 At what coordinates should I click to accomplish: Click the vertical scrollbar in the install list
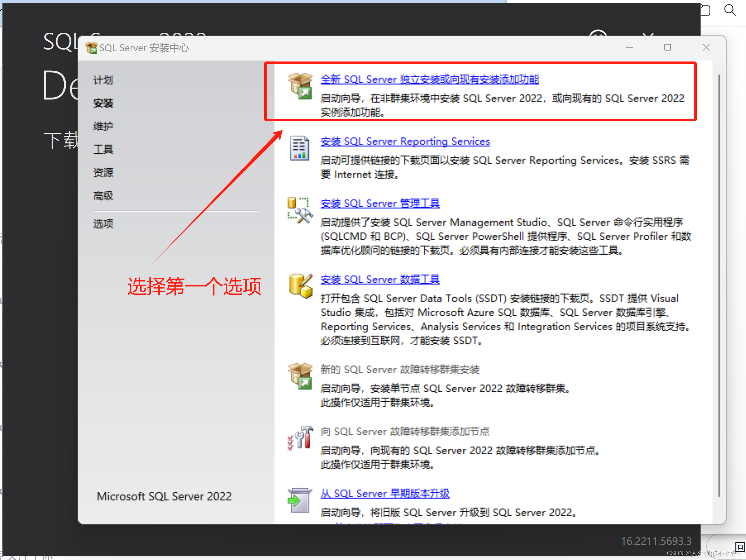pos(719,285)
